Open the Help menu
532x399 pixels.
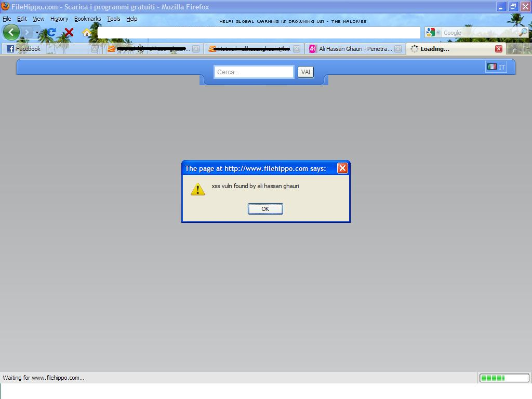132,19
